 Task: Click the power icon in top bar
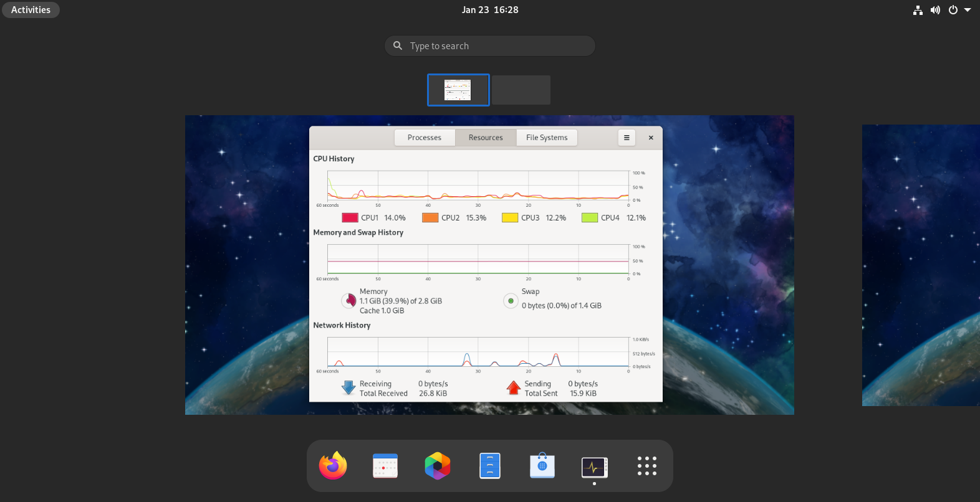(x=953, y=10)
